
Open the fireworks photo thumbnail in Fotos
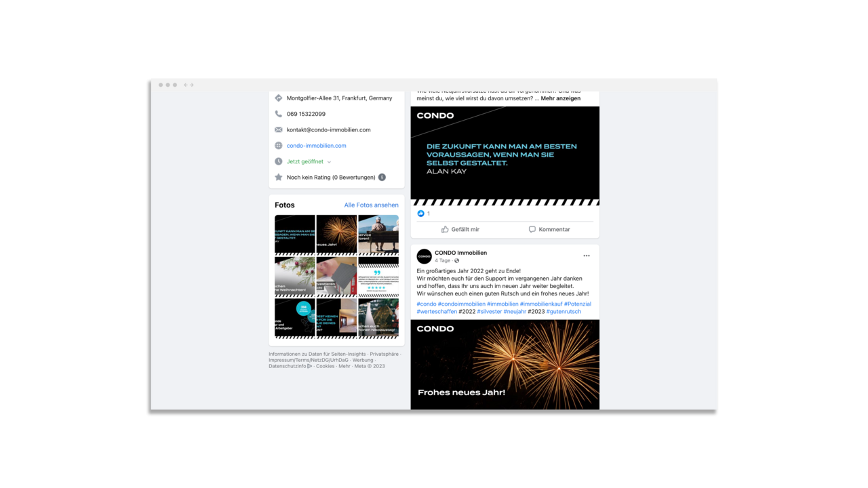click(336, 234)
